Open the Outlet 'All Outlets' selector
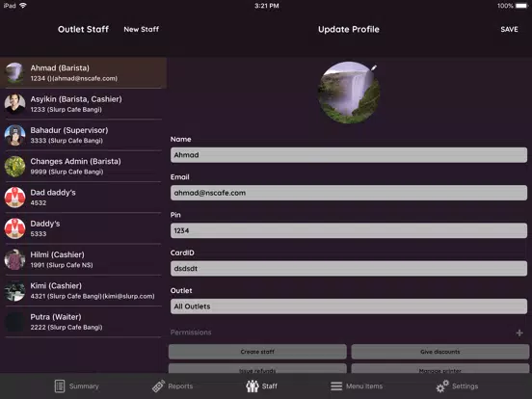Screen dimensions: 532x399 tap(349, 306)
